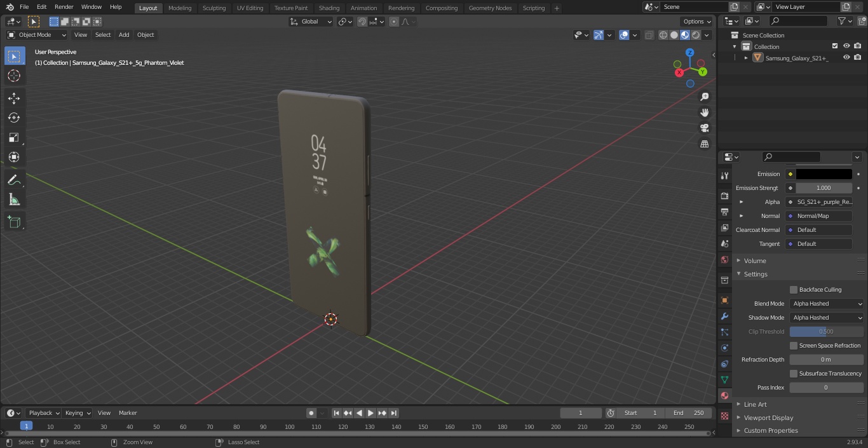
Task: Click the Options button in viewport header
Action: pos(696,22)
